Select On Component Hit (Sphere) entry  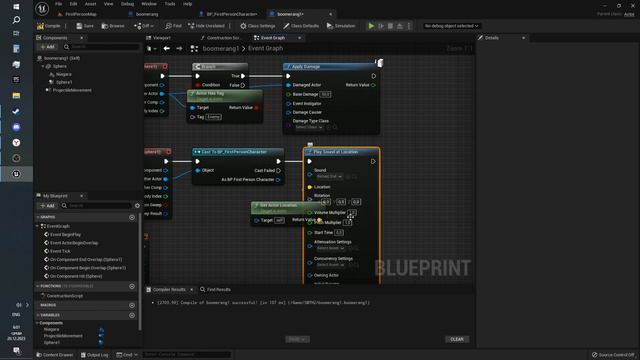click(x=76, y=276)
